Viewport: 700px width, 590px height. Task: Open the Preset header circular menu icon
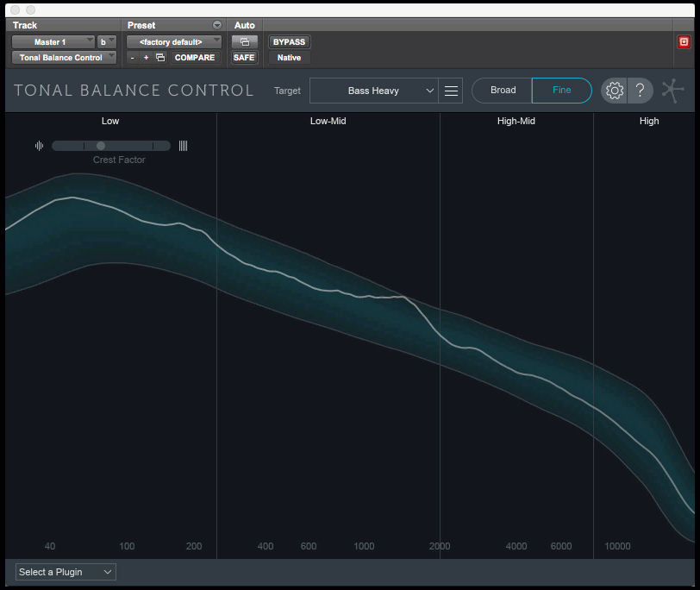pos(217,25)
